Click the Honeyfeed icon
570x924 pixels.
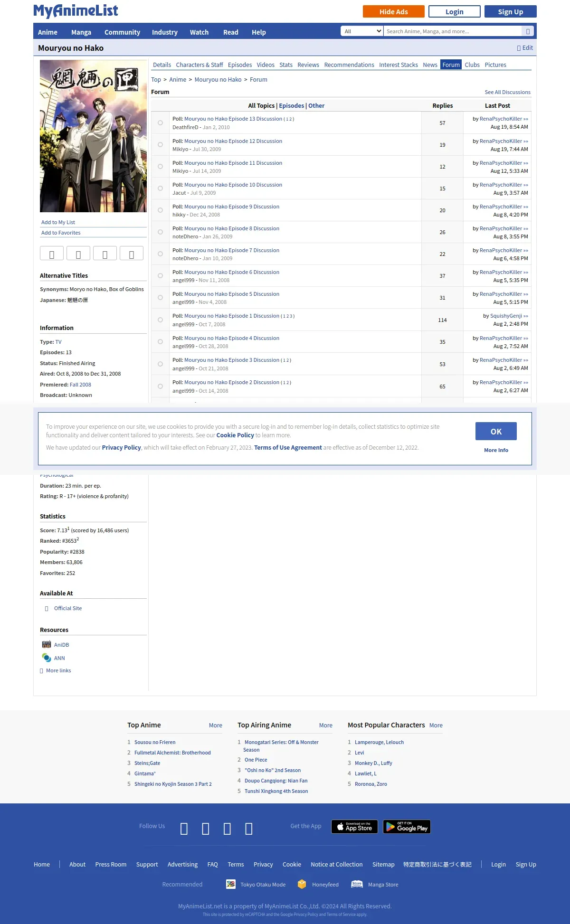point(302,884)
